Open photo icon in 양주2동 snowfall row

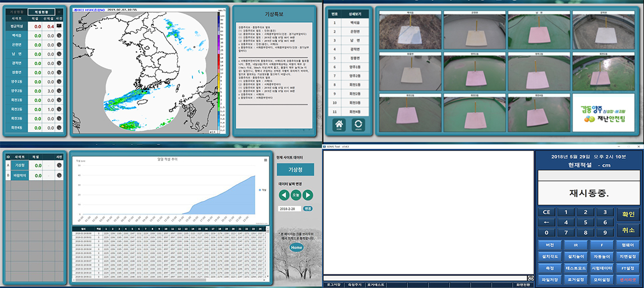[x=59, y=91]
